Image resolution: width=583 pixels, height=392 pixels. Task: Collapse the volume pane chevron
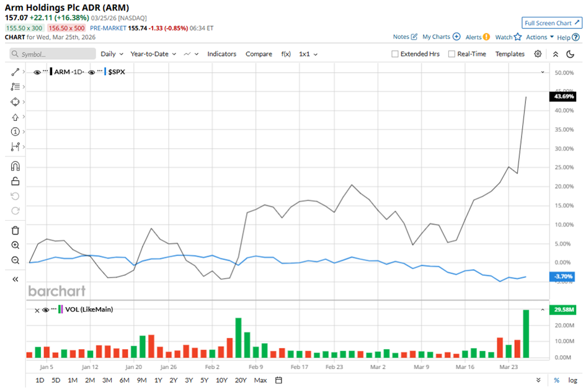tap(543, 310)
